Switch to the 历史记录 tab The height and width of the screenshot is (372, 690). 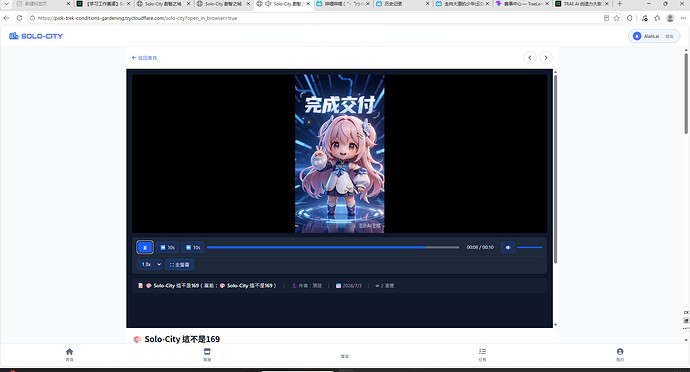coord(403,4)
